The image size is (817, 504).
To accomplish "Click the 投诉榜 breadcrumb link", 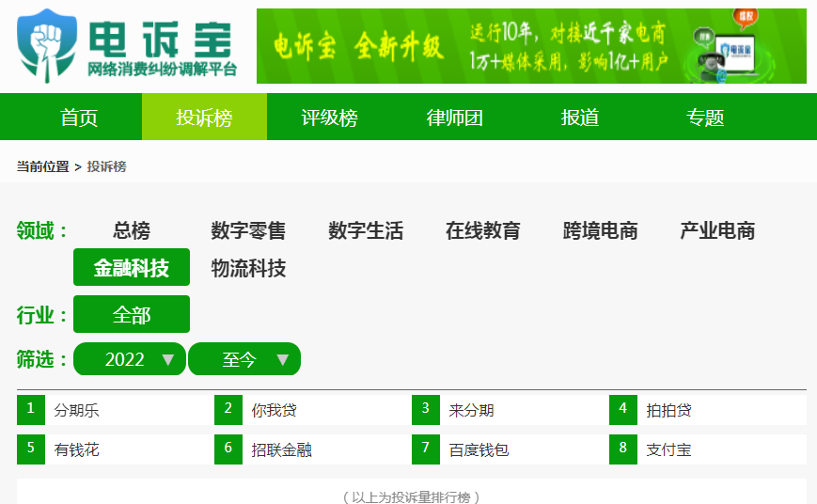I will point(106,166).
